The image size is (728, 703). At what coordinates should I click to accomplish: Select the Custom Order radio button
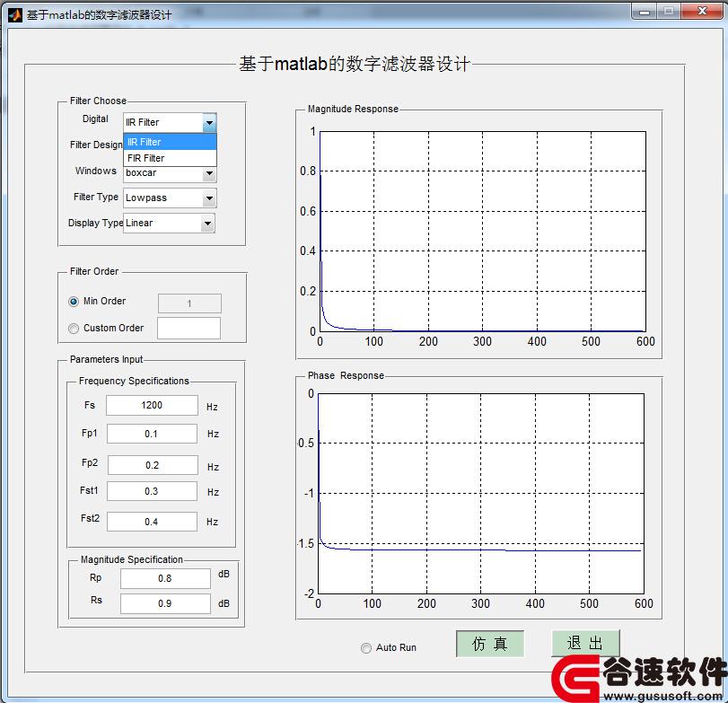(74, 329)
